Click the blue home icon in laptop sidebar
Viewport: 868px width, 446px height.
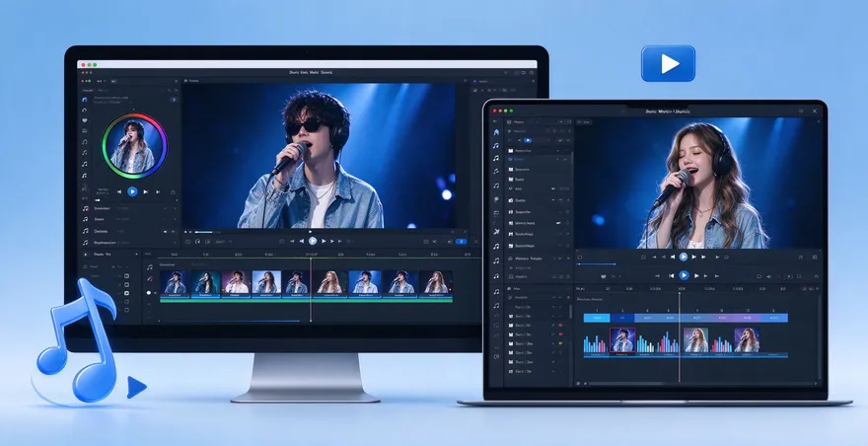tap(496, 132)
